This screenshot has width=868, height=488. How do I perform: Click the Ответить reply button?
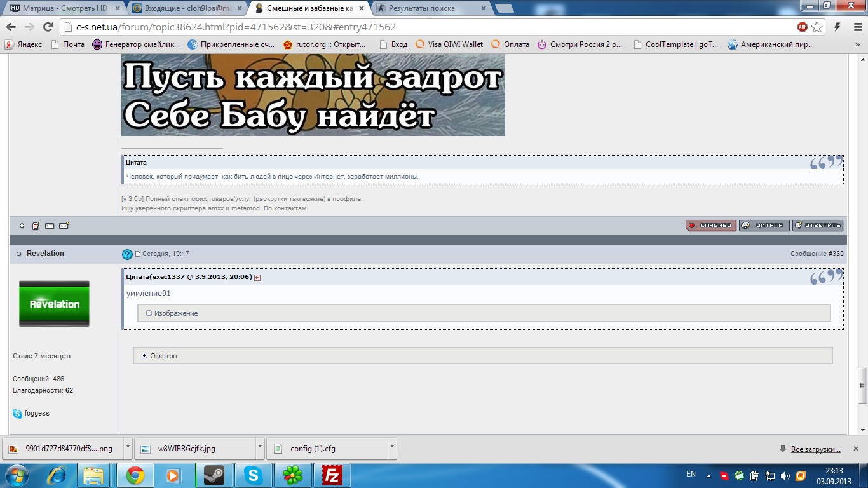[818, 226]
